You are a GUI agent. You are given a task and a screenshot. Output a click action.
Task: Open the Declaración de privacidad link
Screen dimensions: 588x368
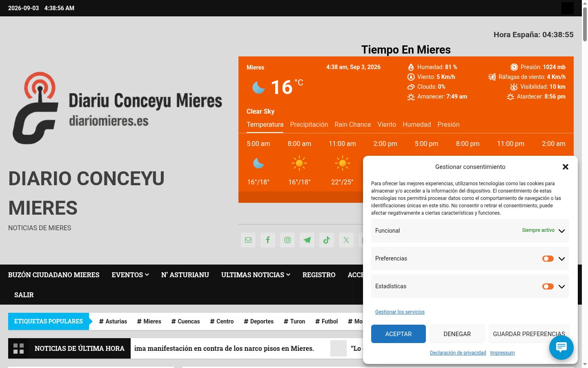pos(458,353)
